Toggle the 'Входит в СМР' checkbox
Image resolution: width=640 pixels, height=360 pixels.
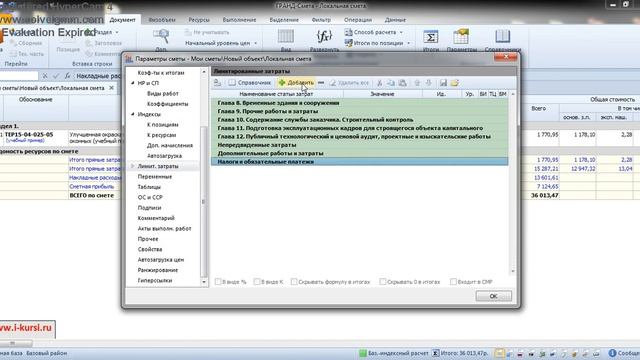pyautogui.click(x=453, y=282)
